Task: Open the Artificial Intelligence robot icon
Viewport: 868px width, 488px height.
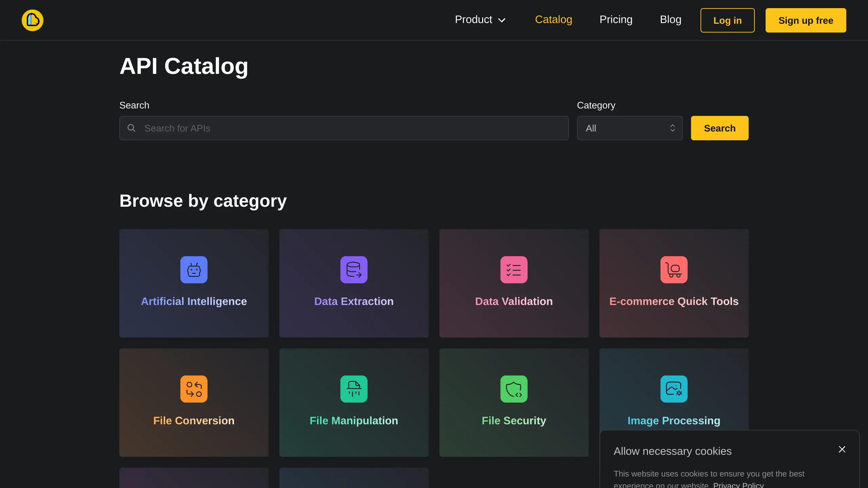Action: click(194, 270)
